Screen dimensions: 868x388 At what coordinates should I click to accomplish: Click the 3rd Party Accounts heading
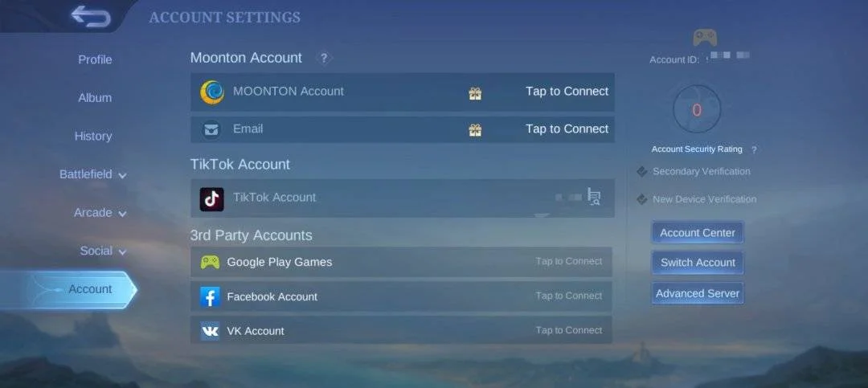coord(252,235)
